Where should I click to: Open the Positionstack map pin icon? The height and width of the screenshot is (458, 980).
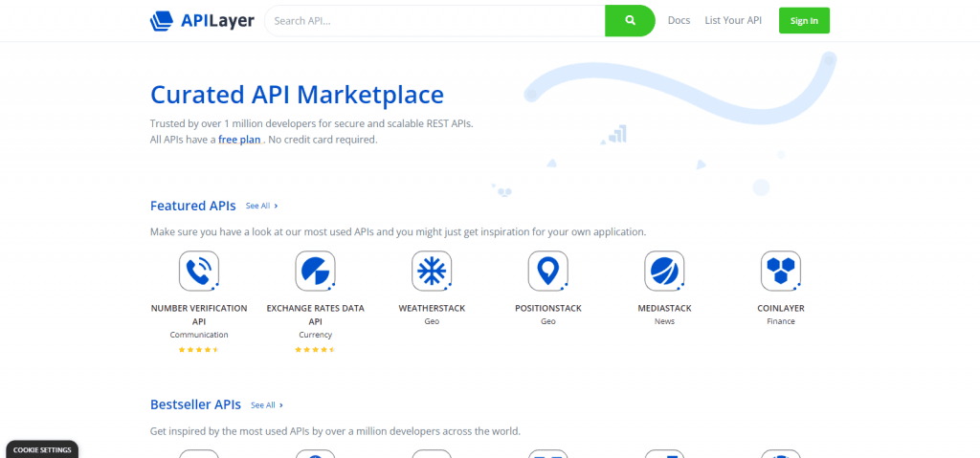tap(548, 272)
